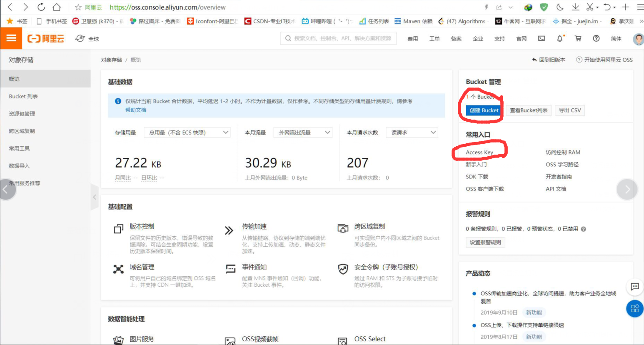Open the Aliyun hamburger menu
Screen dimensions: 644x345
(x=11, y=38)
